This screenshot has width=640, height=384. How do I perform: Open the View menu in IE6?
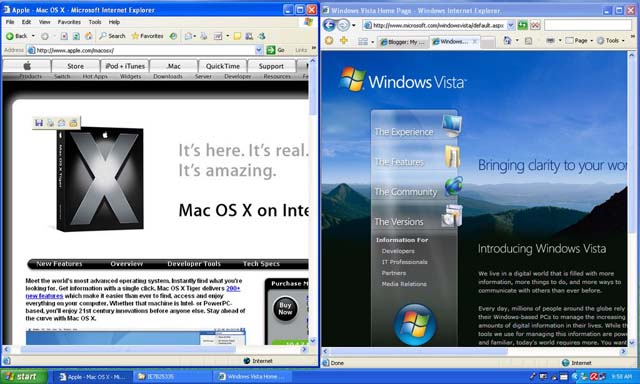(x=44, y=22)
